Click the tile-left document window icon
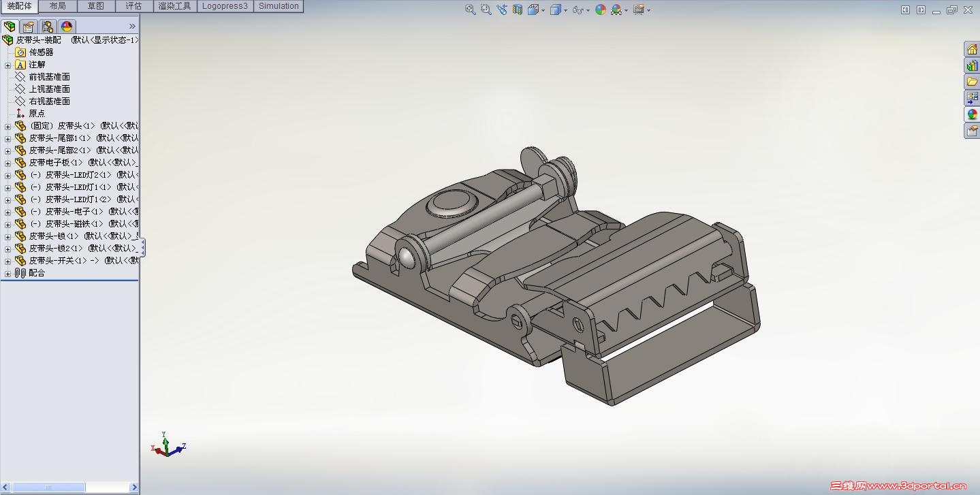The height and width of the screenshot is (495, 980). [905, 10]
